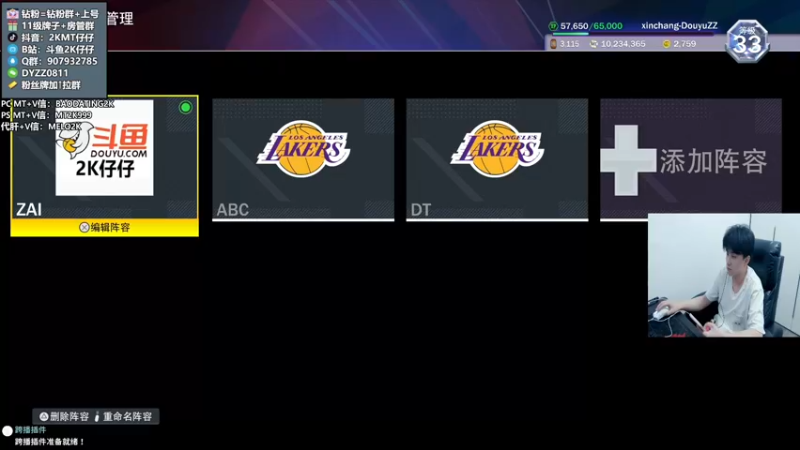800x450 pixels.
Task: Click the gift icon beside 11级牌子
Action: coord(13,26)
